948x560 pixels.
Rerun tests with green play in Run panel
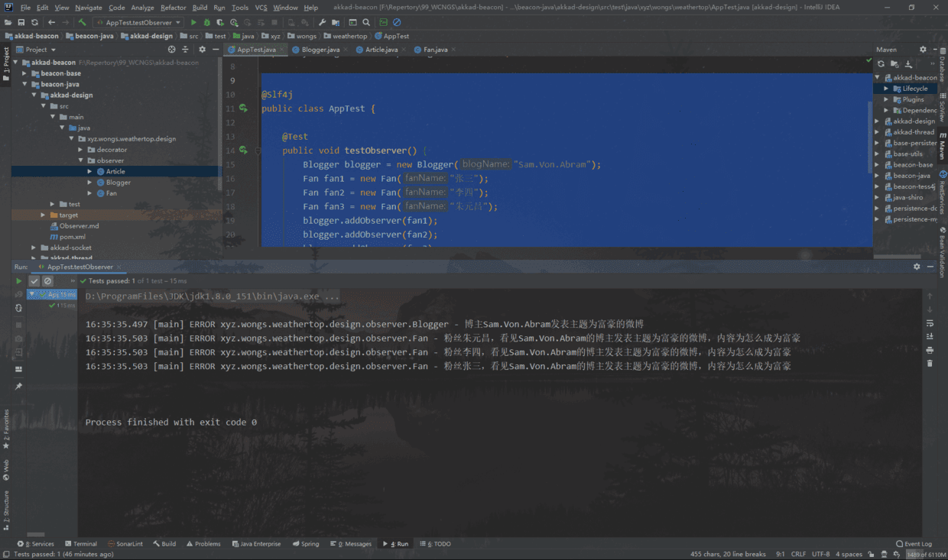click(x=19, y=281)
